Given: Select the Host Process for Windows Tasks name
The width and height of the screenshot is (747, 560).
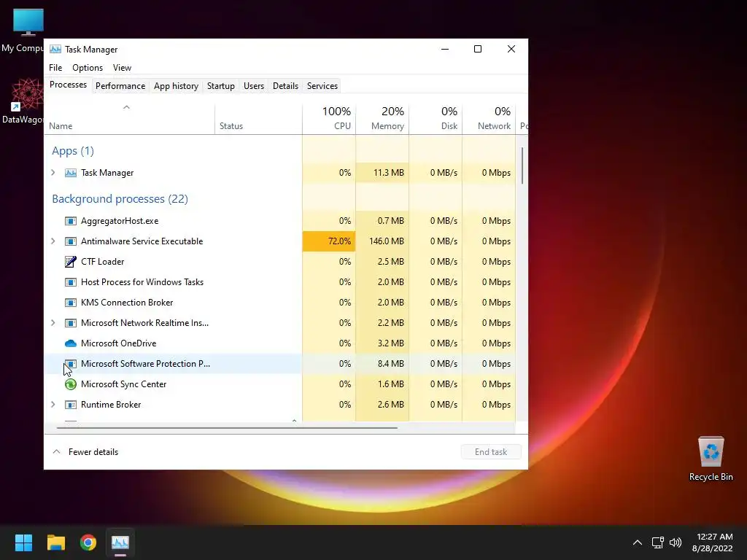Looking at the screenshot, I should click(x=142, y=282).
